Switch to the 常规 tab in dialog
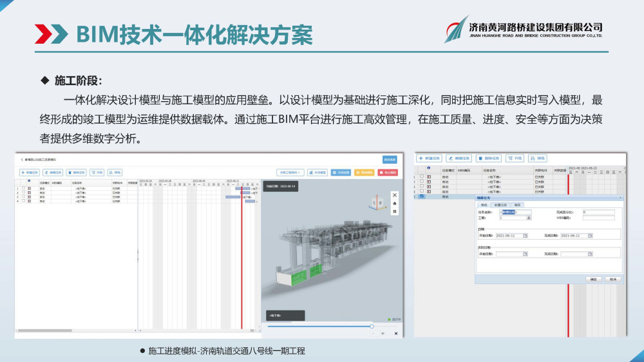The height and width of the screenshot is (362, 644). (x=484, y=204)
